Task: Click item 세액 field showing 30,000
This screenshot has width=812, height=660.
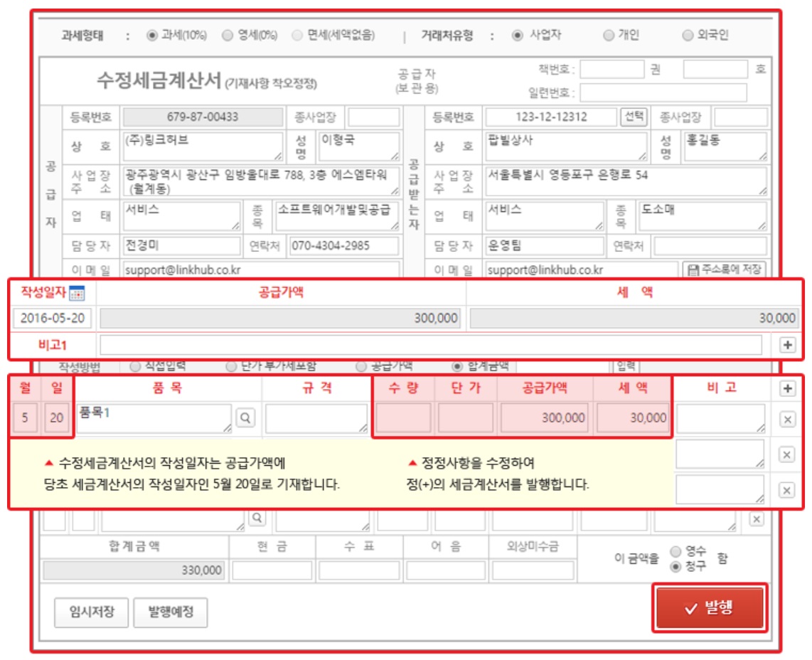Action: 632,418
